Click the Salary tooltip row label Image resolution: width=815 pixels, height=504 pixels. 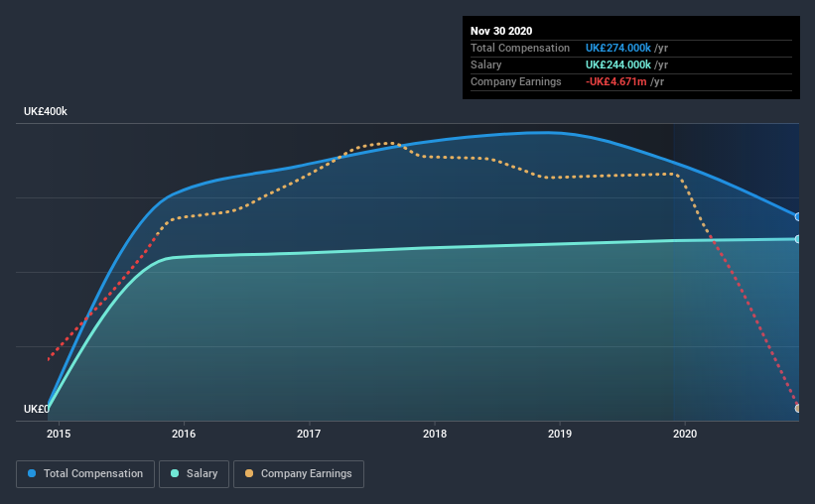pos(486,64)
